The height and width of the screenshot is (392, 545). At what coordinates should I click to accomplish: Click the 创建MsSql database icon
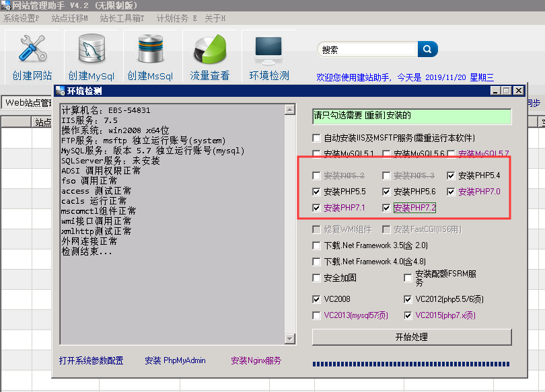(x=150, y=50)
